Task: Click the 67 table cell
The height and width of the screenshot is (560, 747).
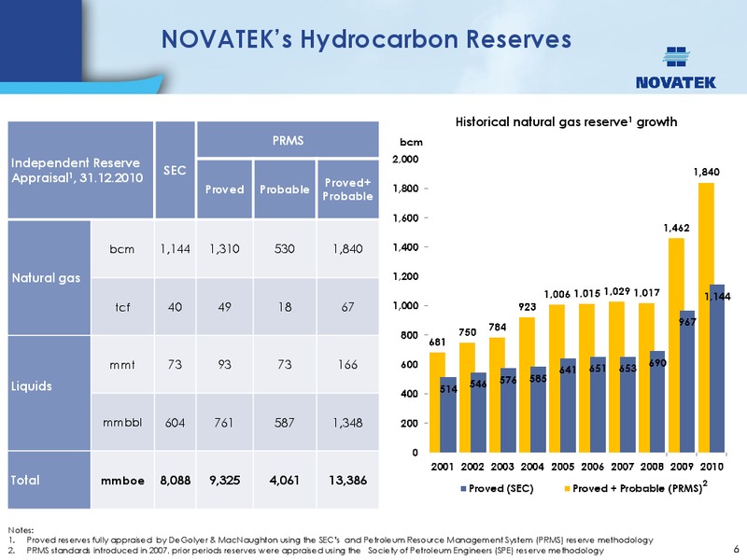Action: coord(347,307)
